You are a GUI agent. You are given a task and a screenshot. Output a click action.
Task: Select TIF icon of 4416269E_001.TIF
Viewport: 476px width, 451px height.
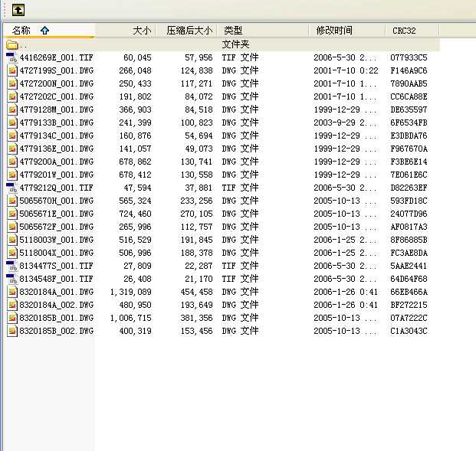(x=12, y=57)
